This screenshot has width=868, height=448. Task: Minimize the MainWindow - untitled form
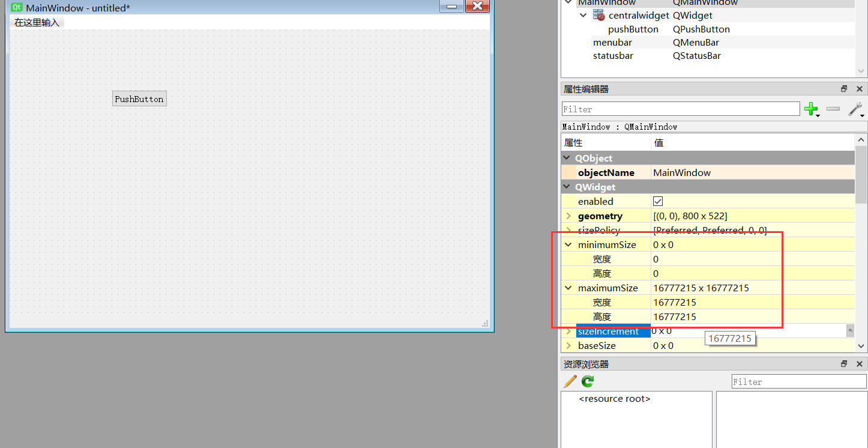(451, 6)
